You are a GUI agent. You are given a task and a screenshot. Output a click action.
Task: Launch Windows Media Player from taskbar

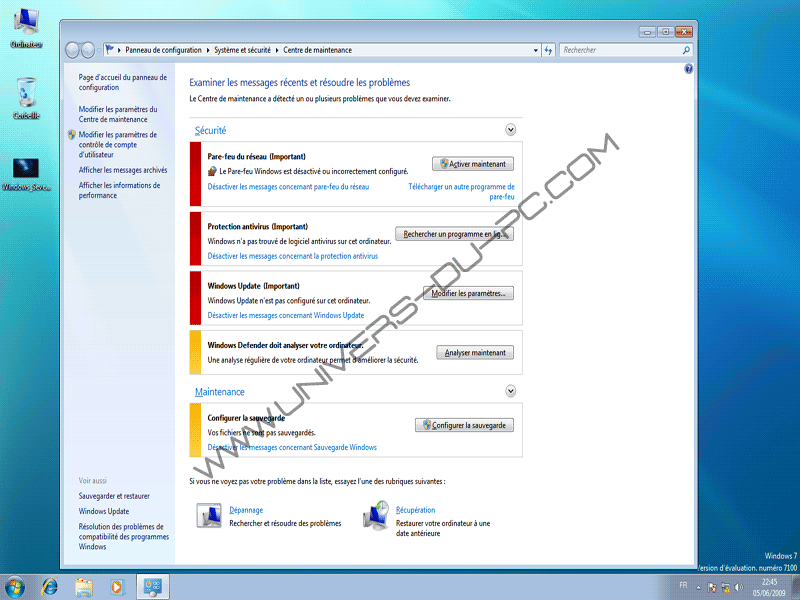(x=117, y=587)
